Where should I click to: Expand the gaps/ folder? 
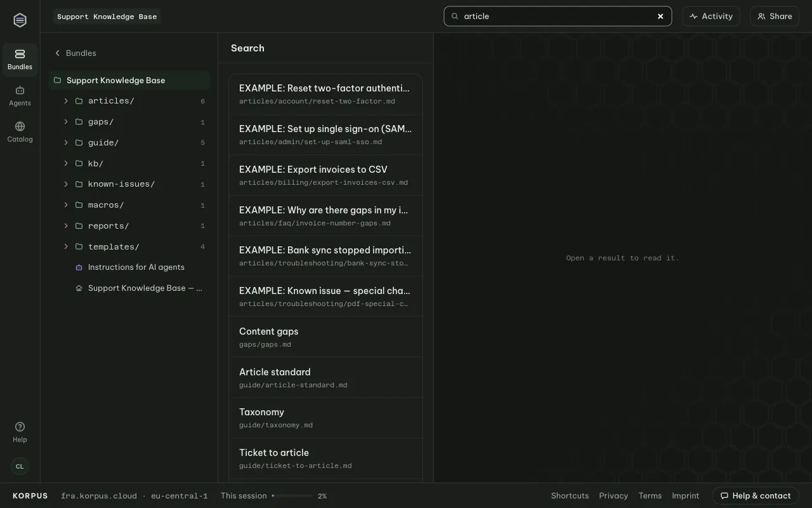(66, 122)
